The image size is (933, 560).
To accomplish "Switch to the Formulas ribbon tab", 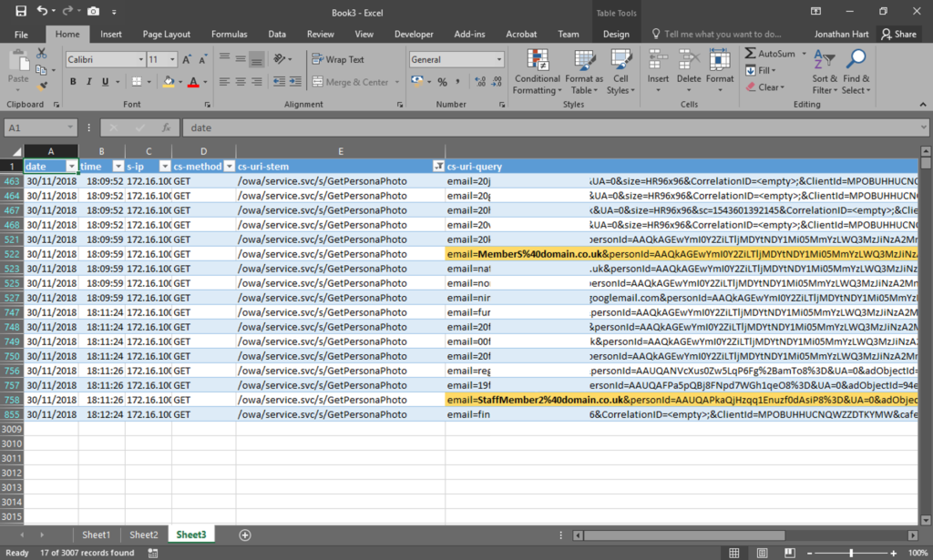I will pyautogui.click(x=229, y=34).
